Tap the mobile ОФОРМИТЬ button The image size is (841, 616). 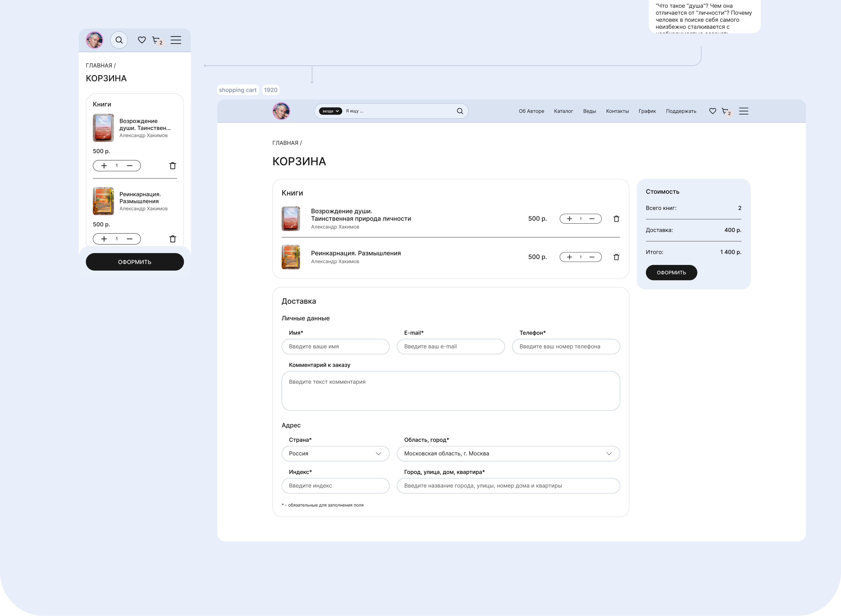pos(135,262)
